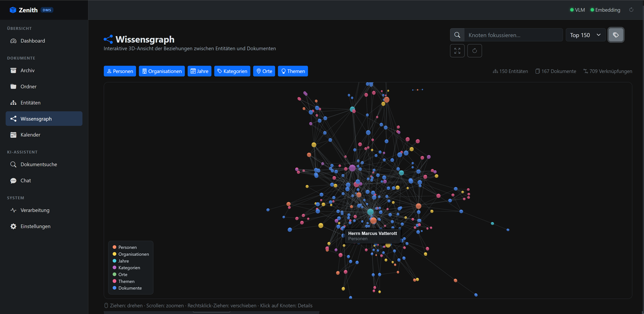The image size is (644, 314).
Task: Focus the Knoten fokussieren search field
Action: 513,35
